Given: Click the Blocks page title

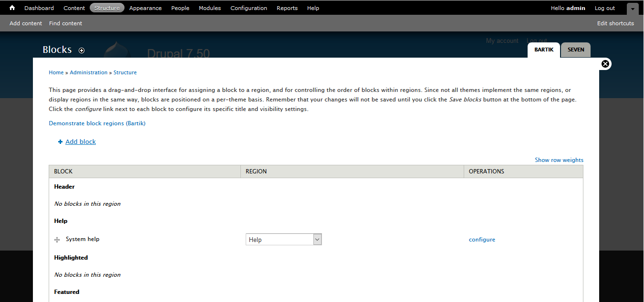Looking at the screenshot, I should 57,50.
